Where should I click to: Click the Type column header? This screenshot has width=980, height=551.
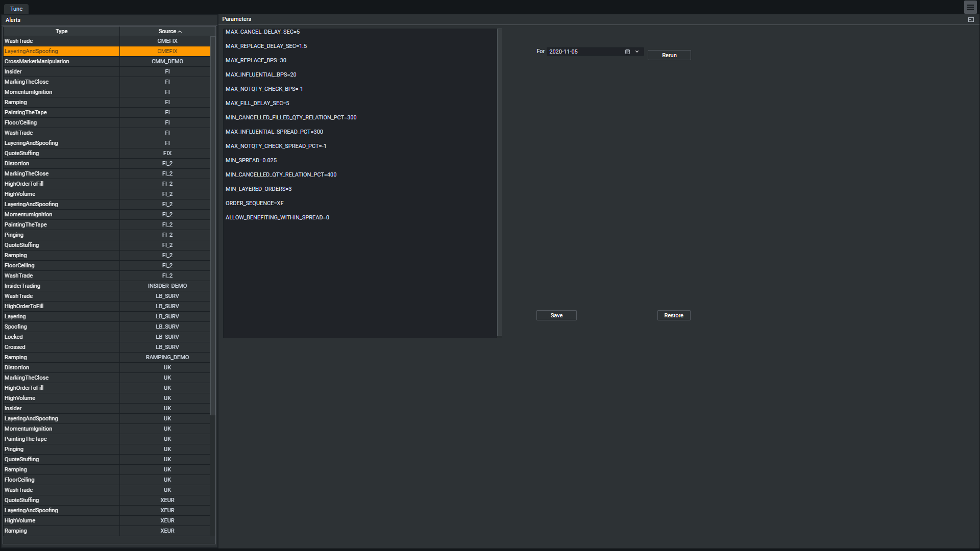coord(61,31)
